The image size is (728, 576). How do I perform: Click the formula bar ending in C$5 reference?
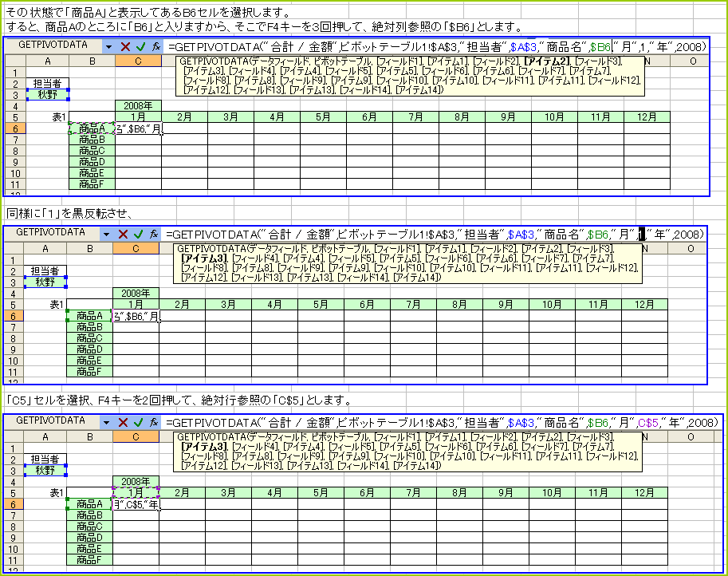click(442, 422)
